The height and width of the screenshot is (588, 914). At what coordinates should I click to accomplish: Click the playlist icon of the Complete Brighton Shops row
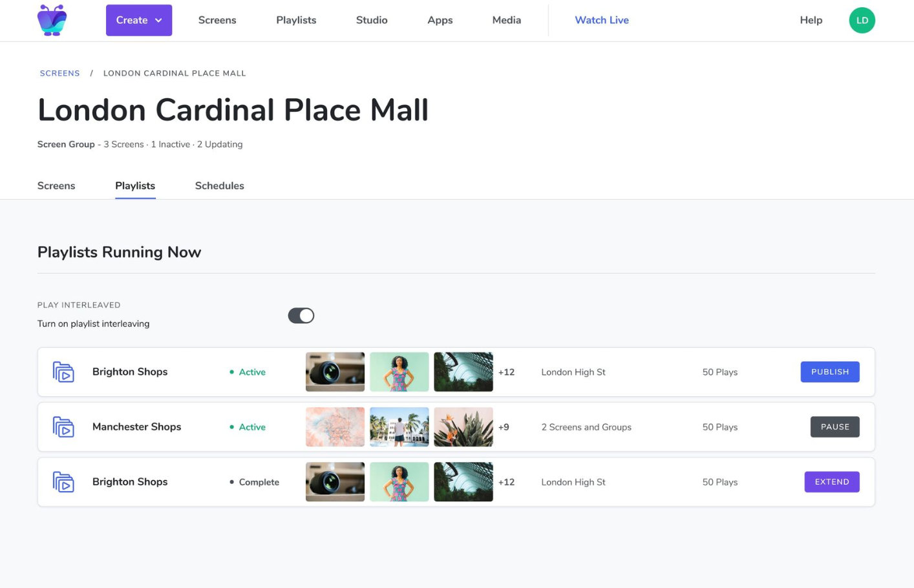click(x=63, y=482)
